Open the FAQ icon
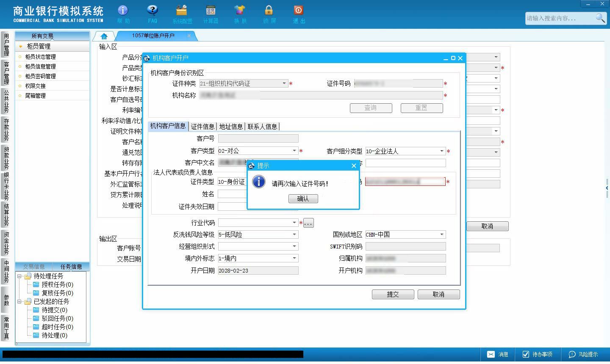610x364 pixels. [x=152, y=10]
